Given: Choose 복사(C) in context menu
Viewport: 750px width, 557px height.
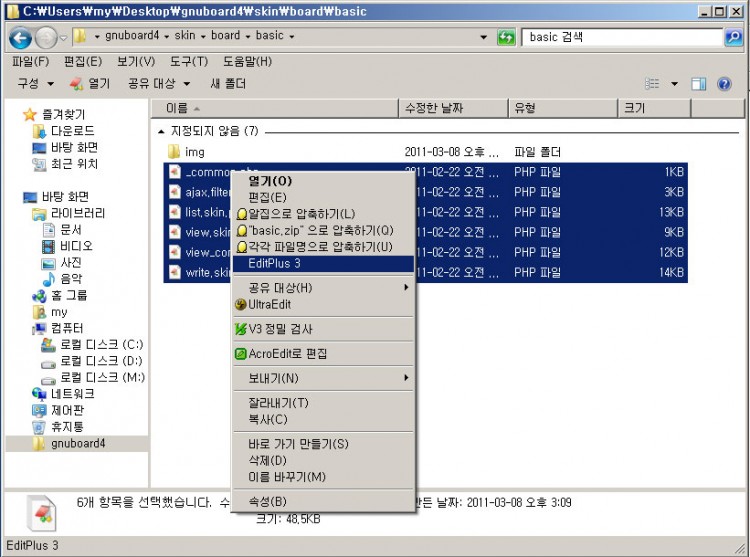Looking at the screenshot, I should pyautogui.click(x=323, y=419).
